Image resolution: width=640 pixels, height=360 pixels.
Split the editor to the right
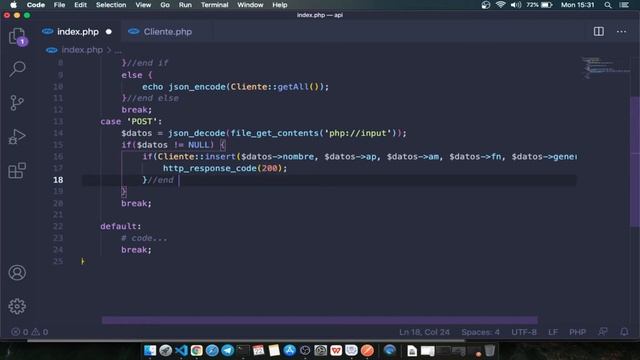point(598,31)
